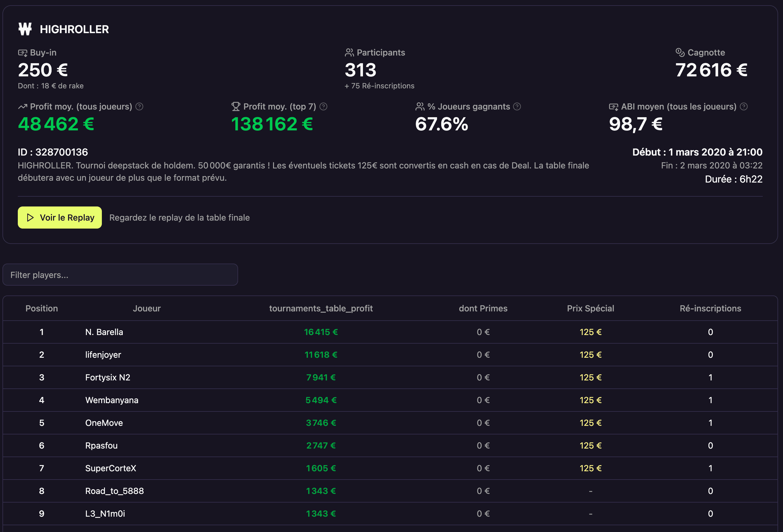Sort by the Ré-inscriptions column header

(710, 308)
